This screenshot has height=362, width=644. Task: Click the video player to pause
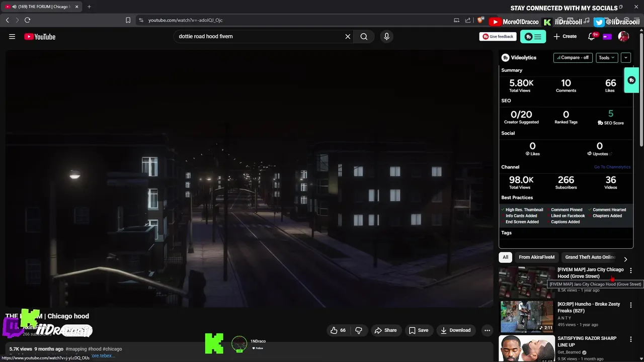tap(250, 178)
